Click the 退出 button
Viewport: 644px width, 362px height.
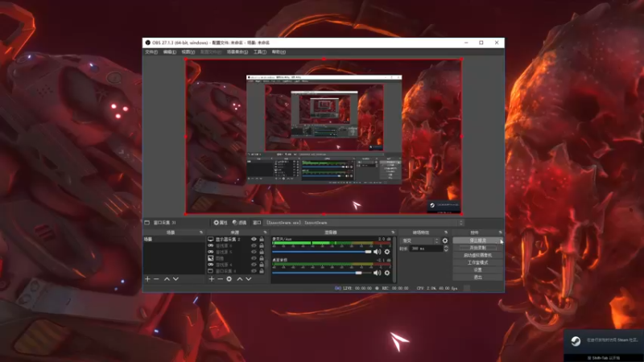click(x=477, y=278)
